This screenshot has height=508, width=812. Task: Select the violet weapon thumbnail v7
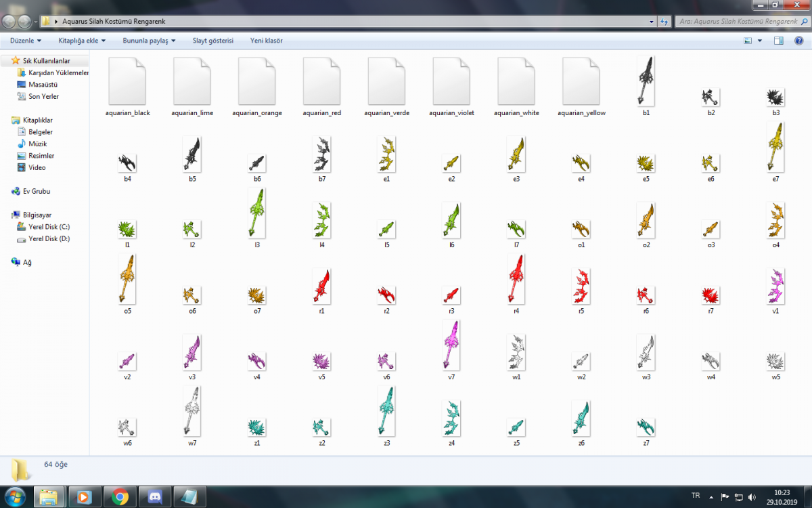(451, 345)
